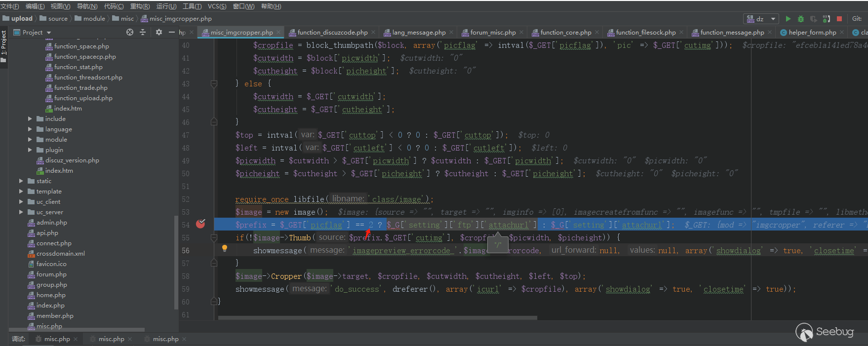Click the module breadcrumb in navigation bar
Image resolution: width=868 pixels, height=346 pixels.
click(94, 19)
